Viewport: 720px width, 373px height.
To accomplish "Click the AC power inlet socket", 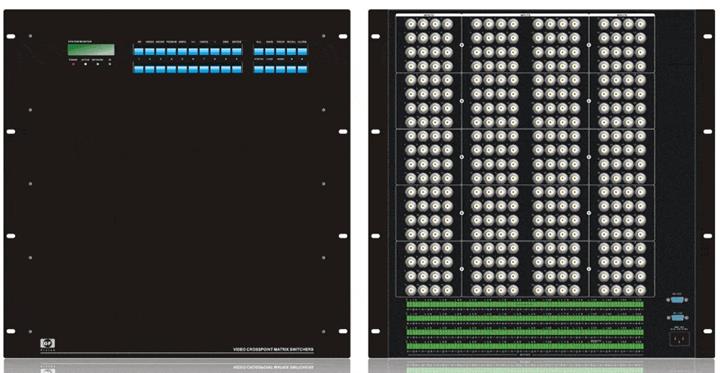I will [679, 339].
